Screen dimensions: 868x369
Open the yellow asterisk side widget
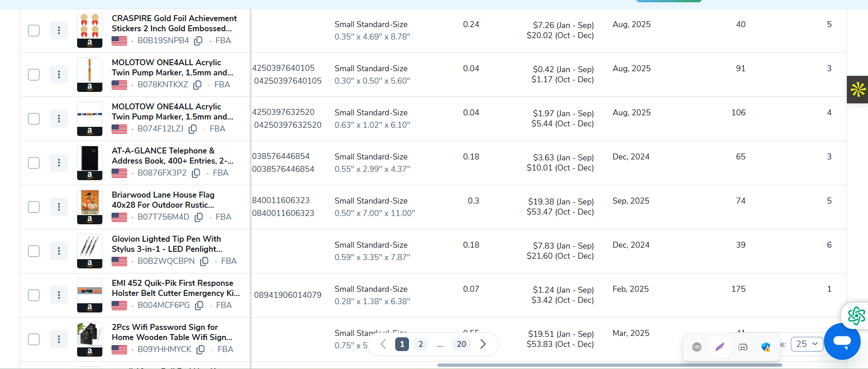[x=857, y=90]
